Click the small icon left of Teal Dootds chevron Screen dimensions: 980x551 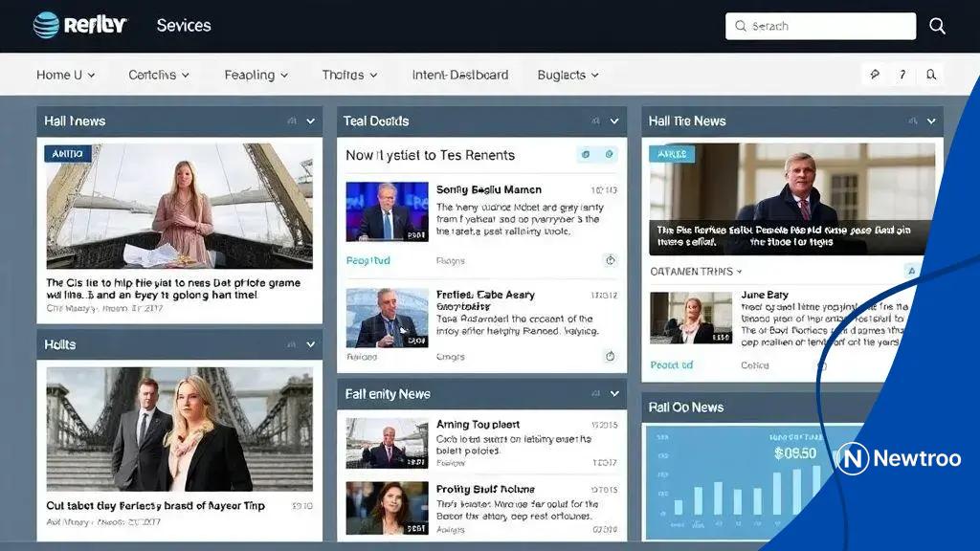pyautogui.click(x=595, y=121)
